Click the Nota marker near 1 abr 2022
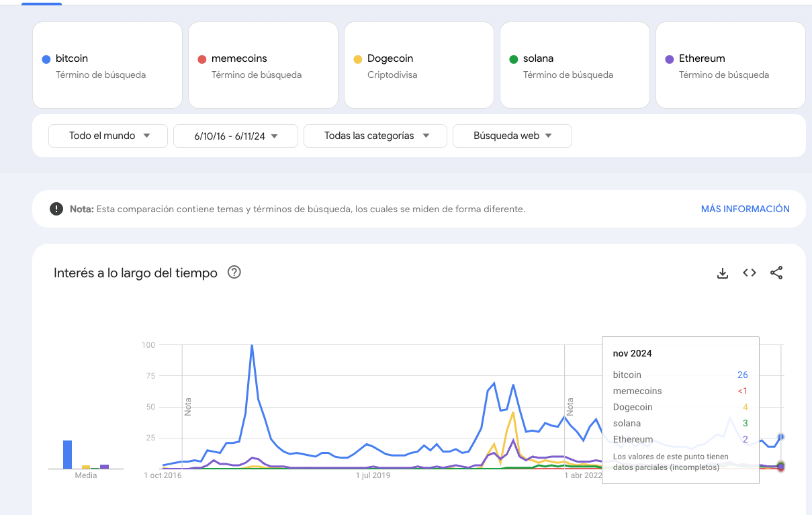The height and width of the screenshot is (515, 812). pyautogui.click(x=570, y=406)
